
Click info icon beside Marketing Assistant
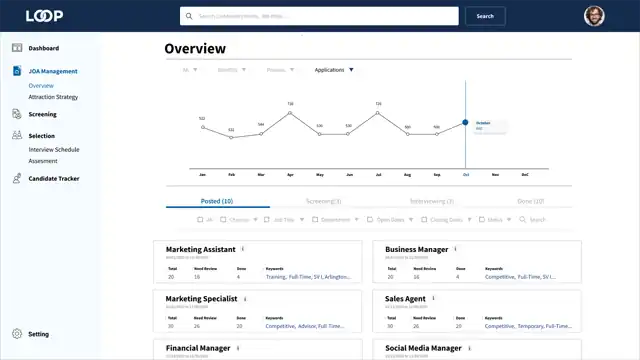243,249
